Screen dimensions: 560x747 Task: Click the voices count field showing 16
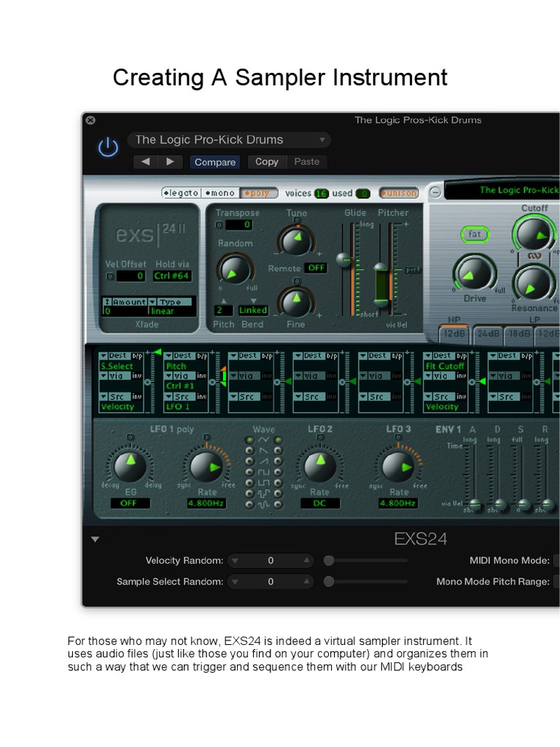pyautogui.click(x=322, y=193)
